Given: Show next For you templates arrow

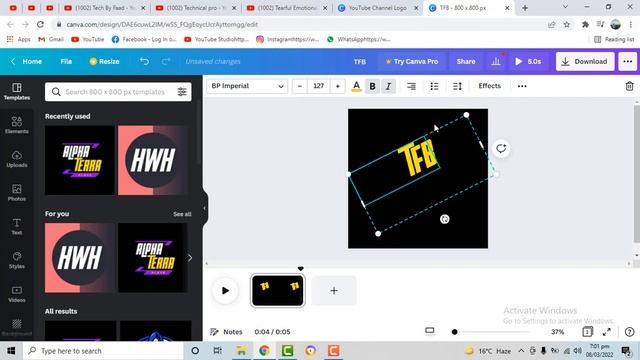Looking at the screenshot, I should 190,258.
